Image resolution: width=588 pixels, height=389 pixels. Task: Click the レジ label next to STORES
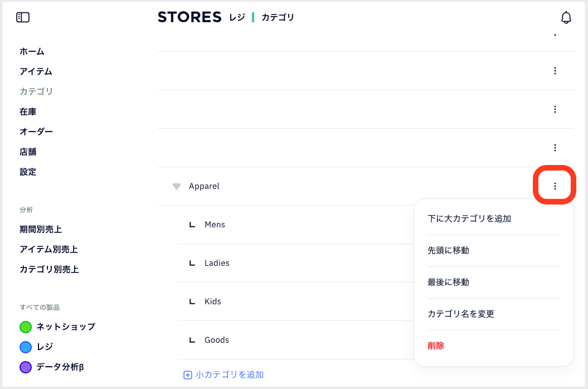coord(237,17)
